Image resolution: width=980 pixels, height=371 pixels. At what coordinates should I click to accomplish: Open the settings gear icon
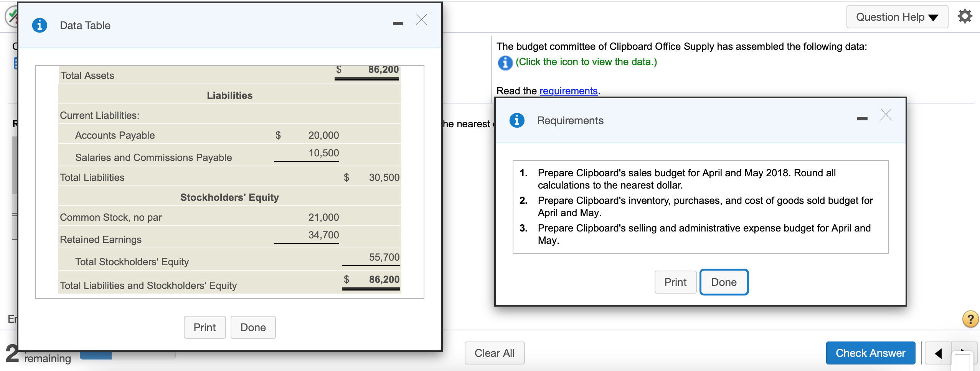(x=965, y=16)
